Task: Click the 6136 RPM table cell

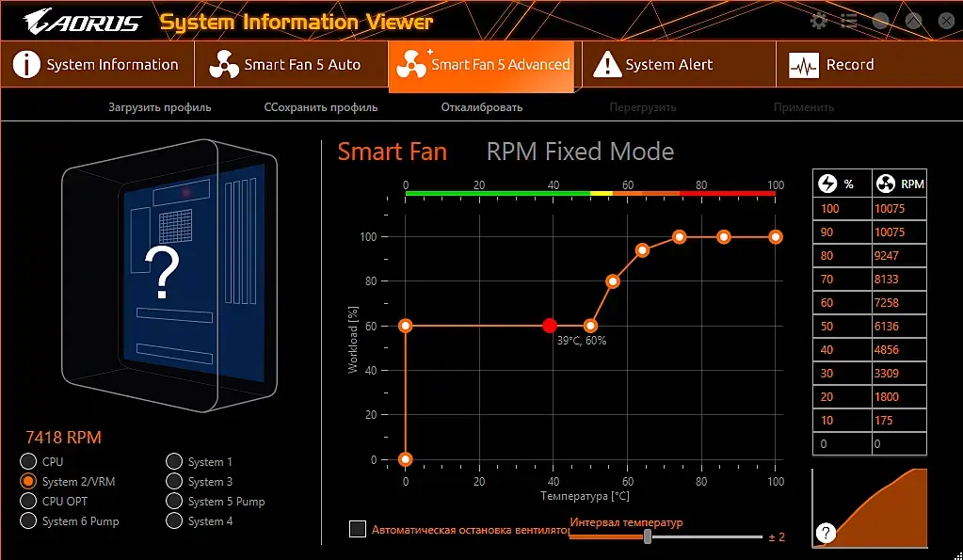Action: pos(899,326)
